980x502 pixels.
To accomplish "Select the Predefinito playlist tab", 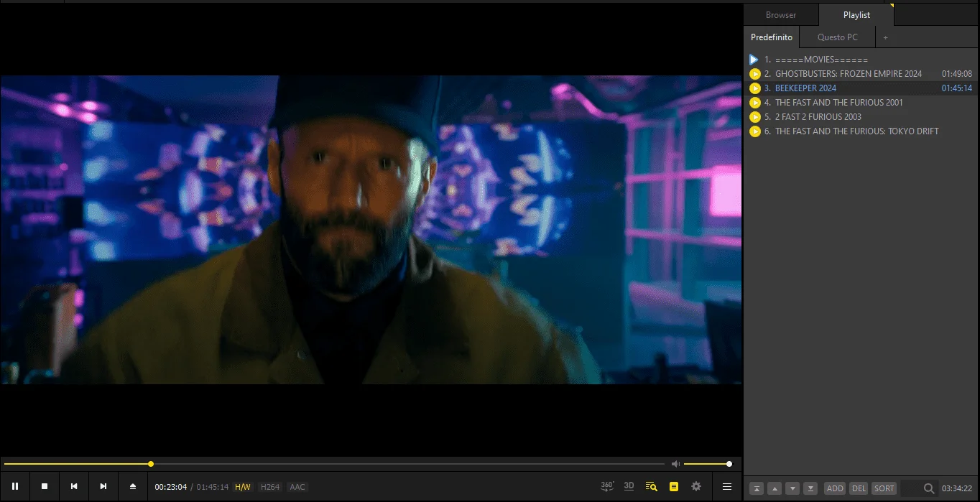I will coord(772,37).
